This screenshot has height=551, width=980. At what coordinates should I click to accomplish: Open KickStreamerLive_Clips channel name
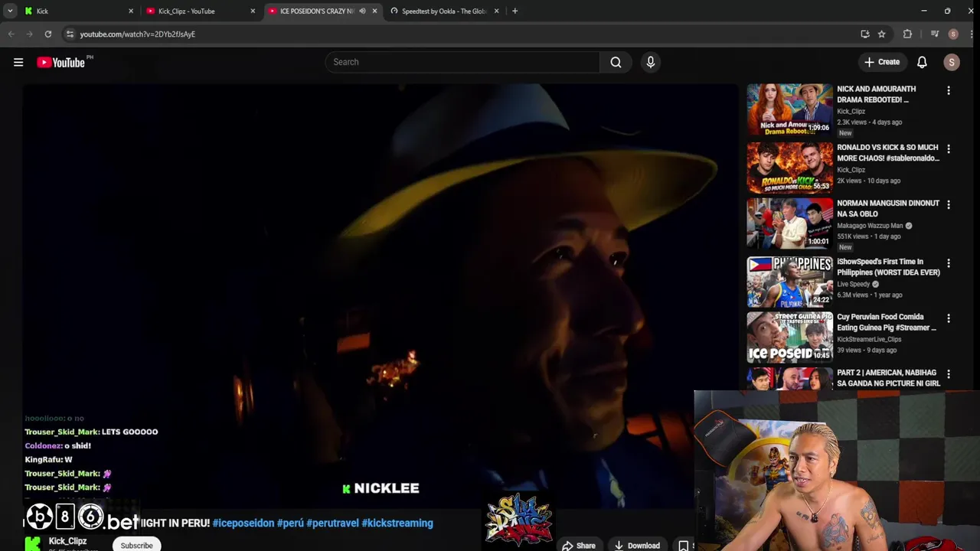[869, 339]
